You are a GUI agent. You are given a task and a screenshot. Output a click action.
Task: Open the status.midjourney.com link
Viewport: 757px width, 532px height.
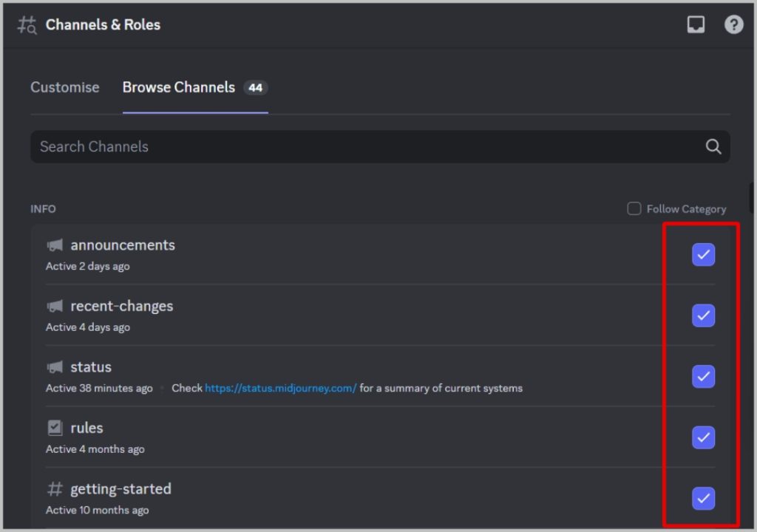tap(281, 388)
